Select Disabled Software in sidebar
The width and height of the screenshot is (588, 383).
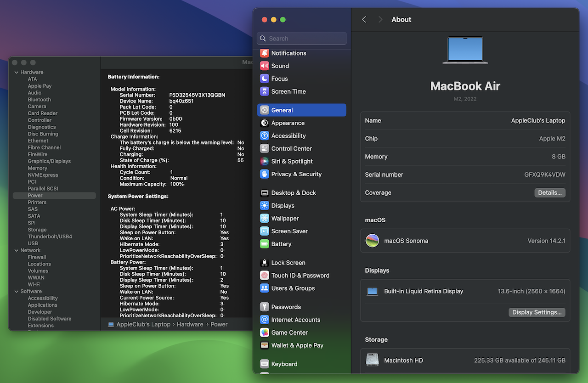(x=49, y=319)
